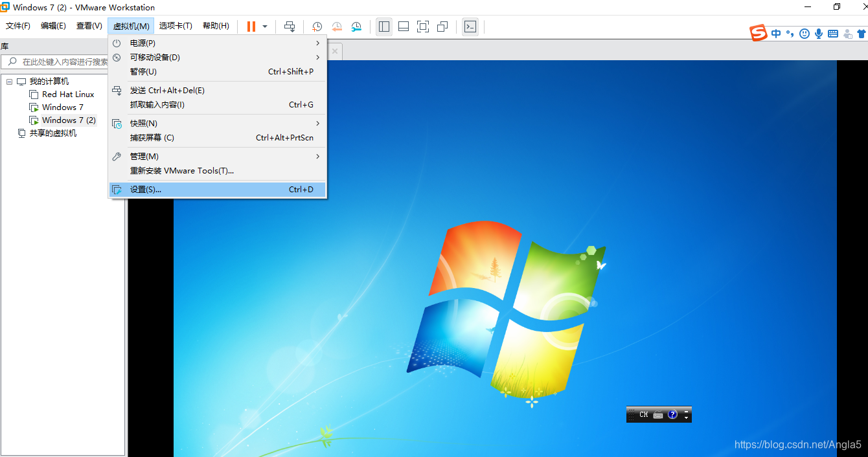The image size is (868, 457).
Task: Toggle the thumbnail bar toolbar icon
Action: pyautogui.click(x=404, y=27)
